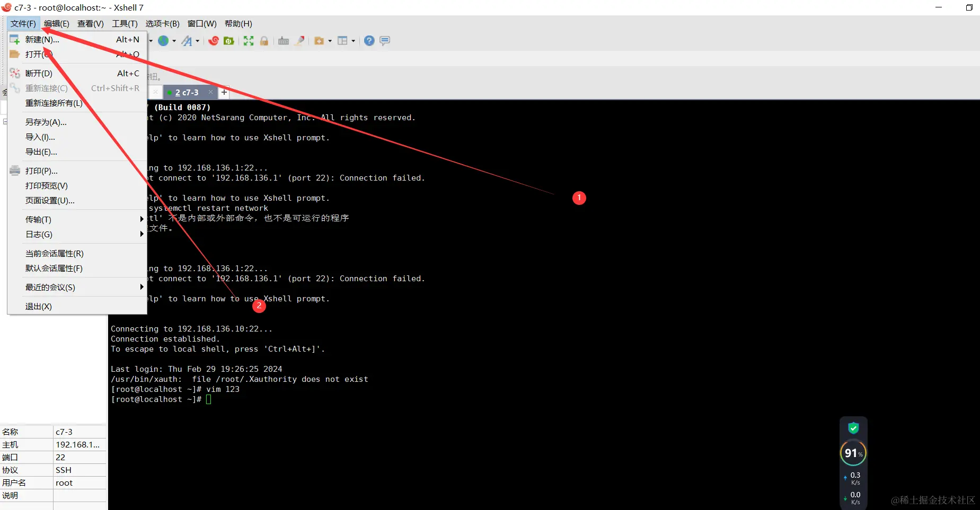Image resolution: width=980 pixels, height=510 pixels.
Task: Click the 主机 value "192.168.1..." cell
Action: tap(80, 445)
